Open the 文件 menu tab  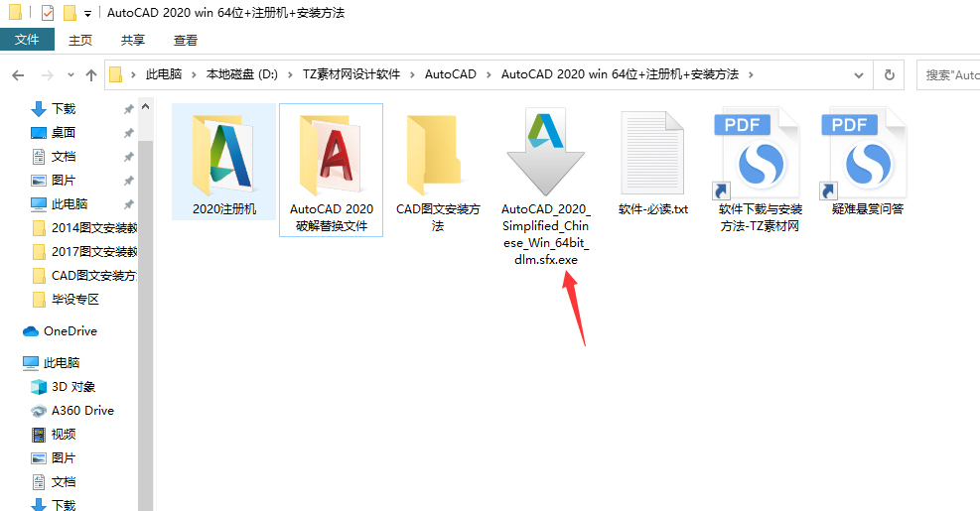point(27,40)
